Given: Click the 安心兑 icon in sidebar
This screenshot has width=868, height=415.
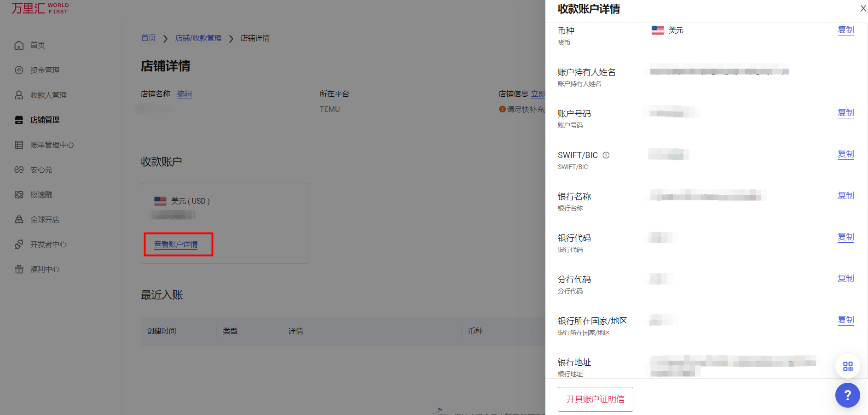Looking at the screenshot, I should 19,170.
